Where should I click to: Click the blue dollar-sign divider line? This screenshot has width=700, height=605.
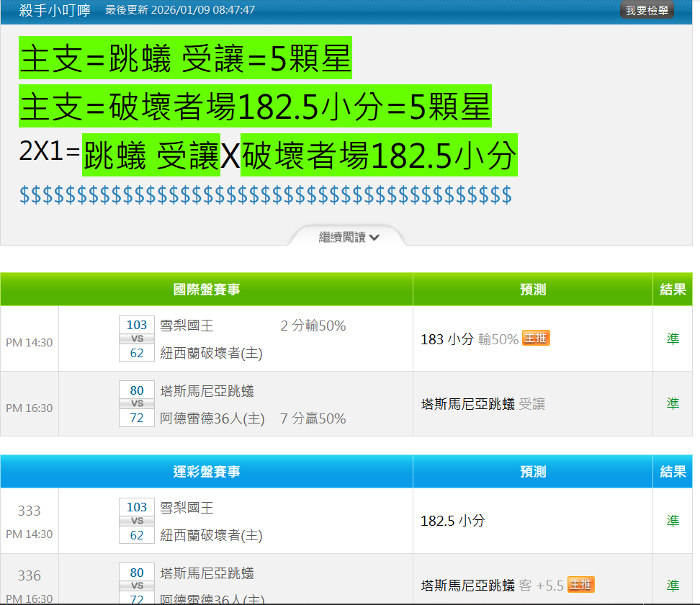[265, 194]
